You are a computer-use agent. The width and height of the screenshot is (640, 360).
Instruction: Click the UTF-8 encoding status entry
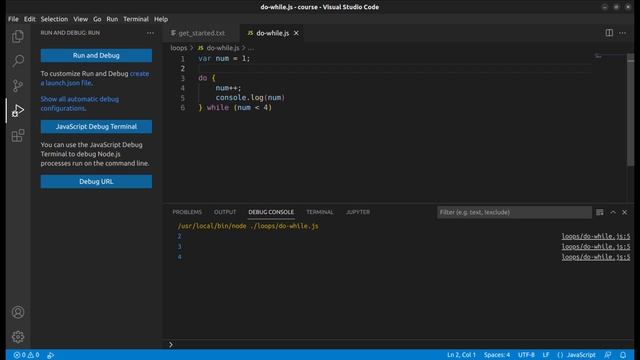(x=526, y=355)
